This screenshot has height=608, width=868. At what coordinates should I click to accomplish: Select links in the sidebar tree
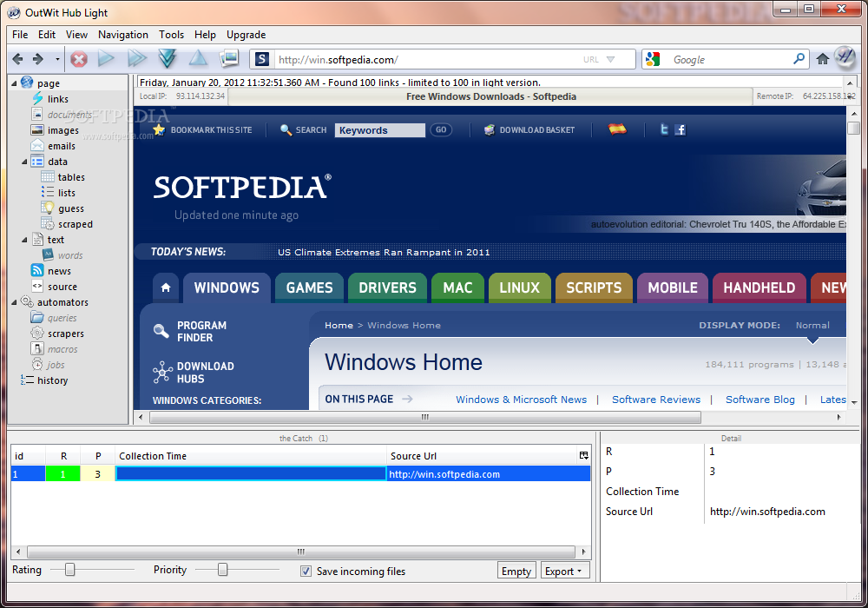pos(57,99)
